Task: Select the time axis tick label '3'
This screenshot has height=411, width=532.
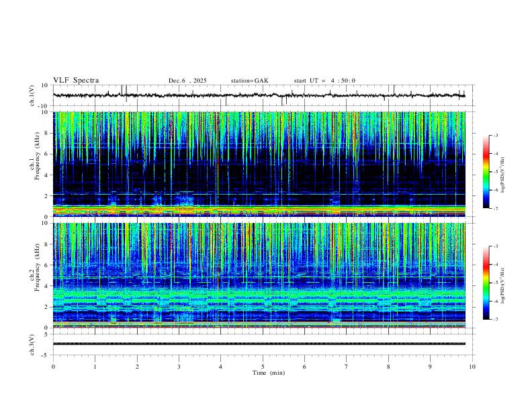Action: 179,367
